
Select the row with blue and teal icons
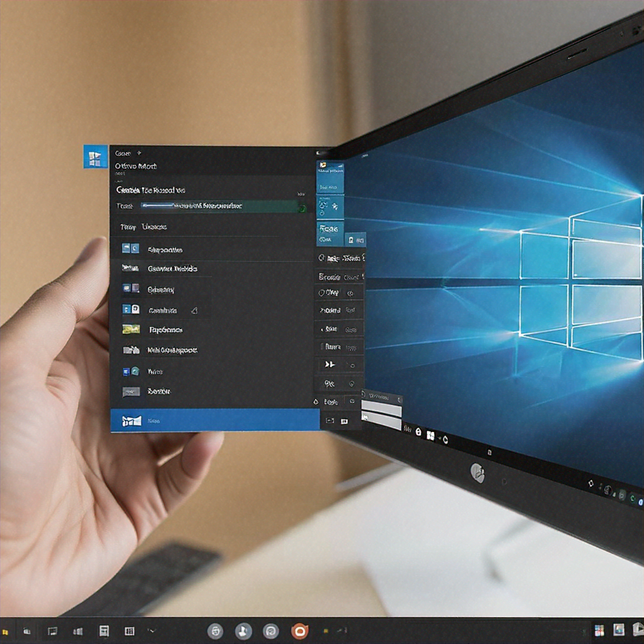pyautogui.click(x=211, y=371)
